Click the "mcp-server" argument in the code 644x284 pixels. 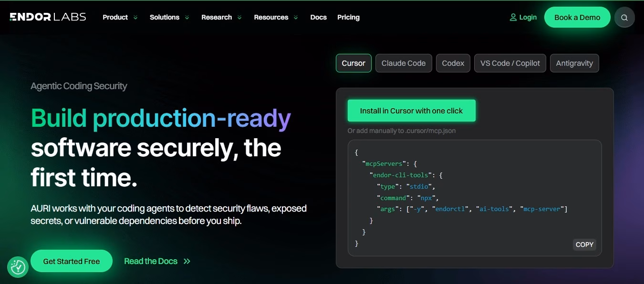(541, 209)
